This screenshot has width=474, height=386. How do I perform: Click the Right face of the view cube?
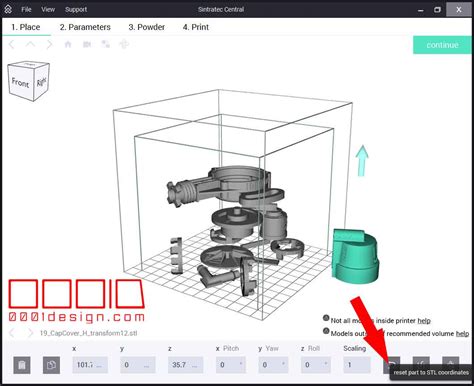coord(42,82)
